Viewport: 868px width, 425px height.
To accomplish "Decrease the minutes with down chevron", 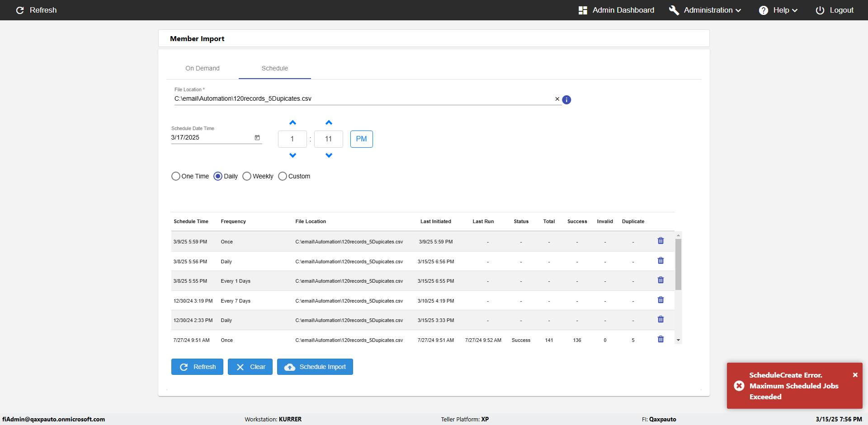I will tap(329, 155).
